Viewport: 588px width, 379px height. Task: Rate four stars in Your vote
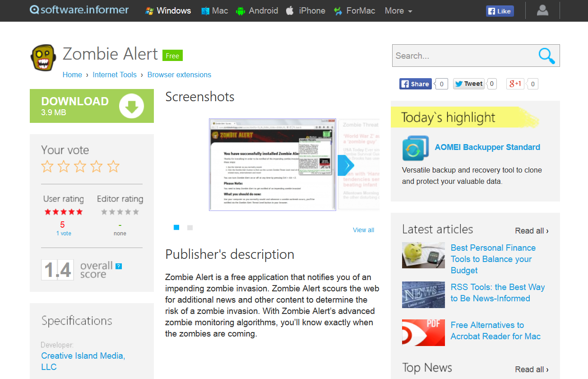pyautogui.click(x=97, y=166)
